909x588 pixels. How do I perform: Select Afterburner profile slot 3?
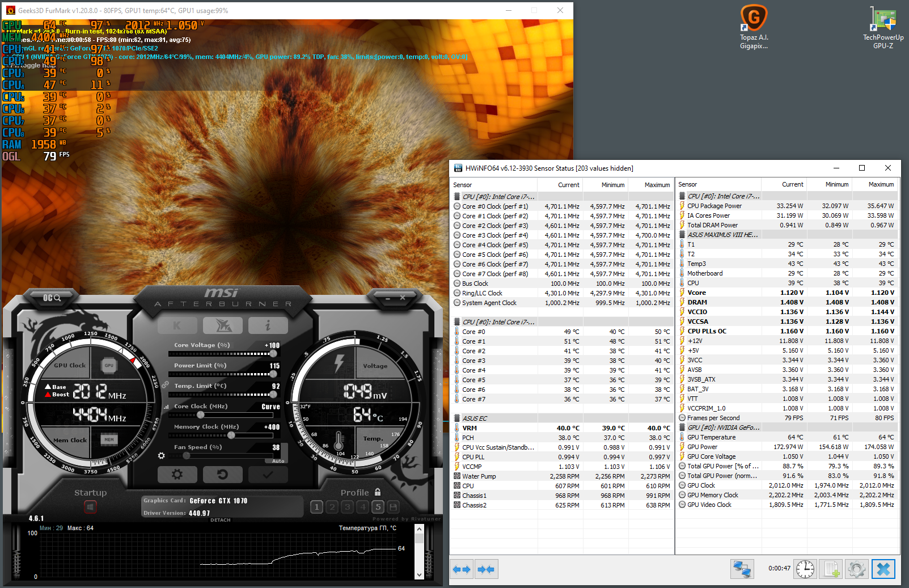coord(348,507)
